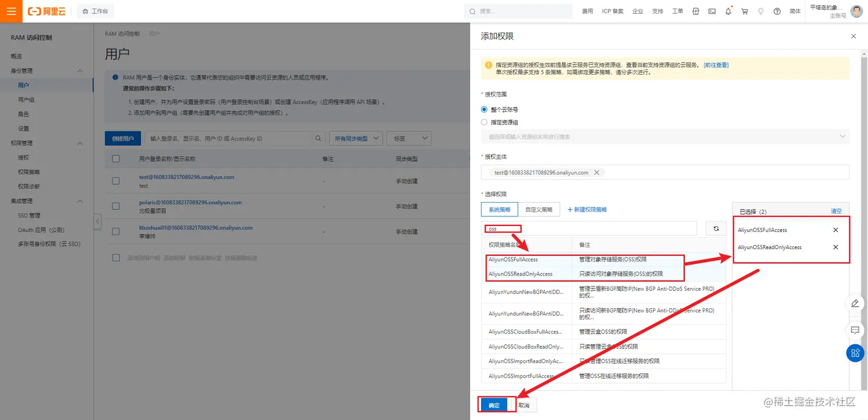Open the 标签 filter dropdown
The height and width of the screenshot is (420, 868).
coord(409,138)
